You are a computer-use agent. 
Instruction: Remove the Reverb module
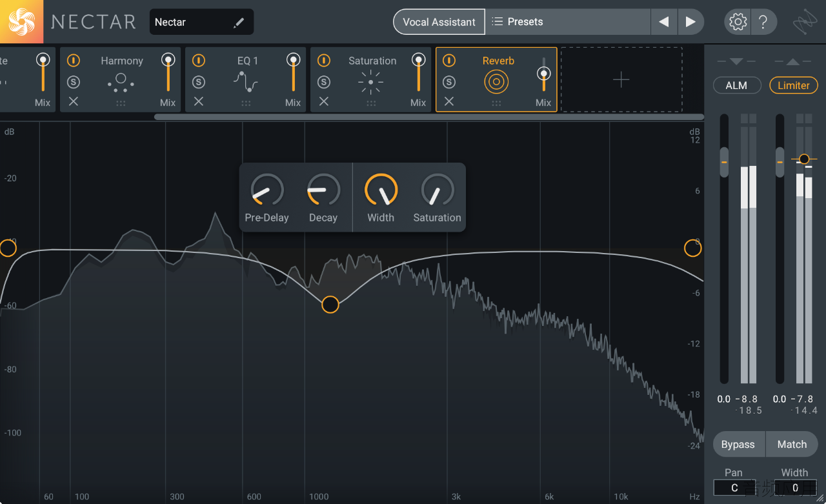(449, 101)
